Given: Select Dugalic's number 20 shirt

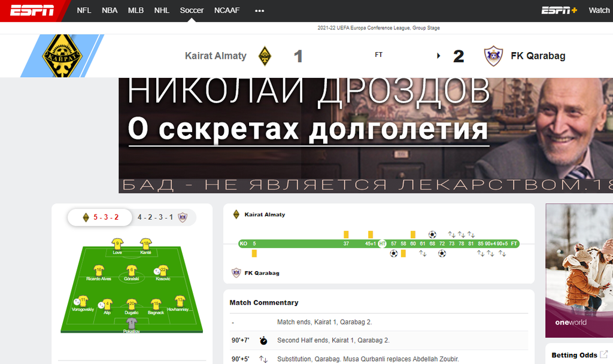Looking at the screenshot, I should point(131,304).
